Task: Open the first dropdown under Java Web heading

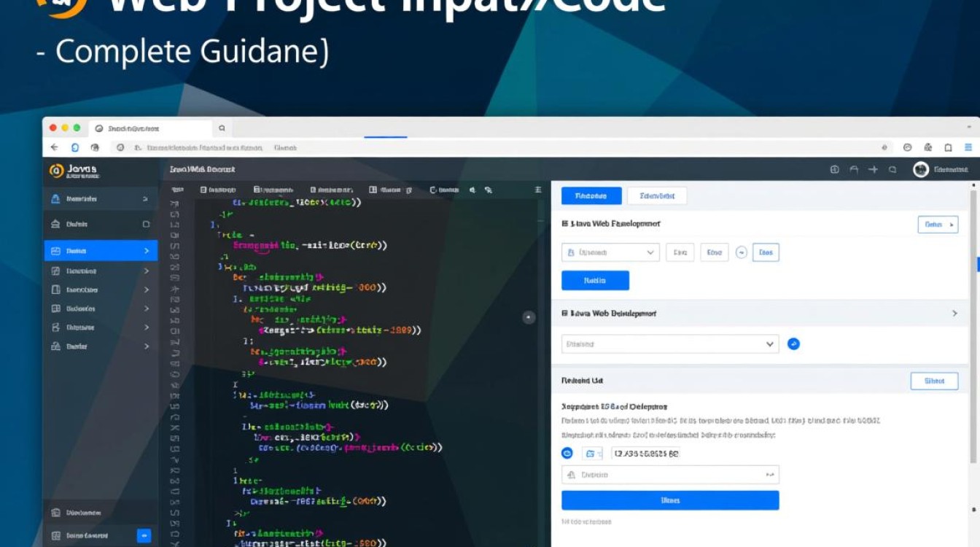Action: (x=610, y=253)
